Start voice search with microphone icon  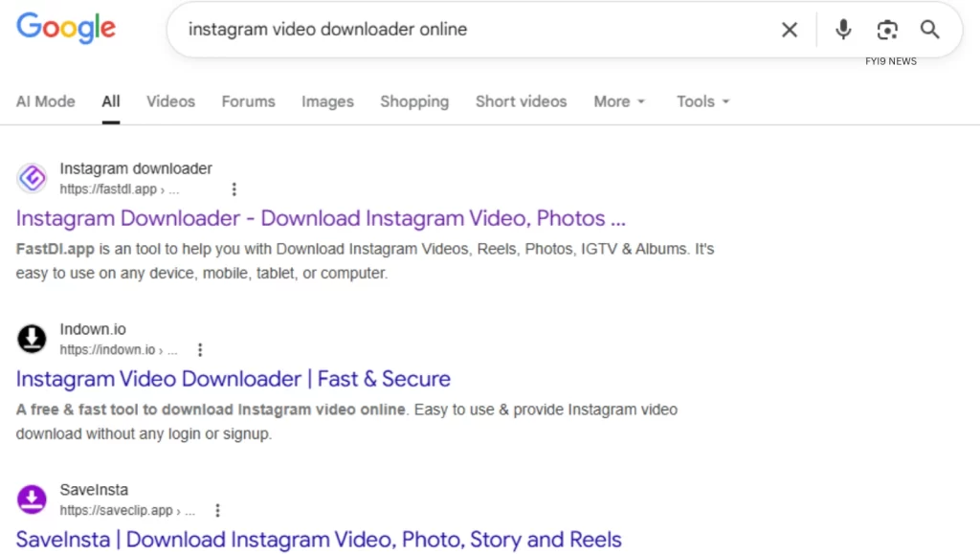pos(843,30)
